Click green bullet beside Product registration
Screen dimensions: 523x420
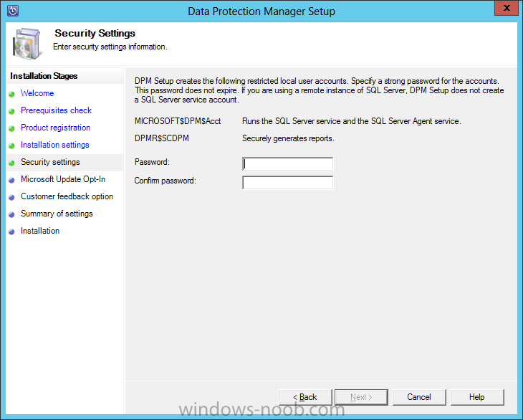[12, 128]
